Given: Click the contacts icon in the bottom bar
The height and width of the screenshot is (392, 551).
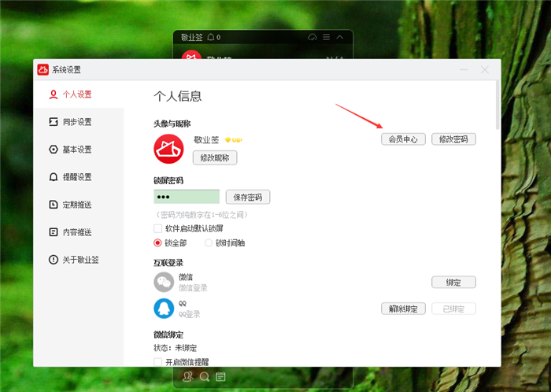Looking at the screenshot, I should (189, 376).
